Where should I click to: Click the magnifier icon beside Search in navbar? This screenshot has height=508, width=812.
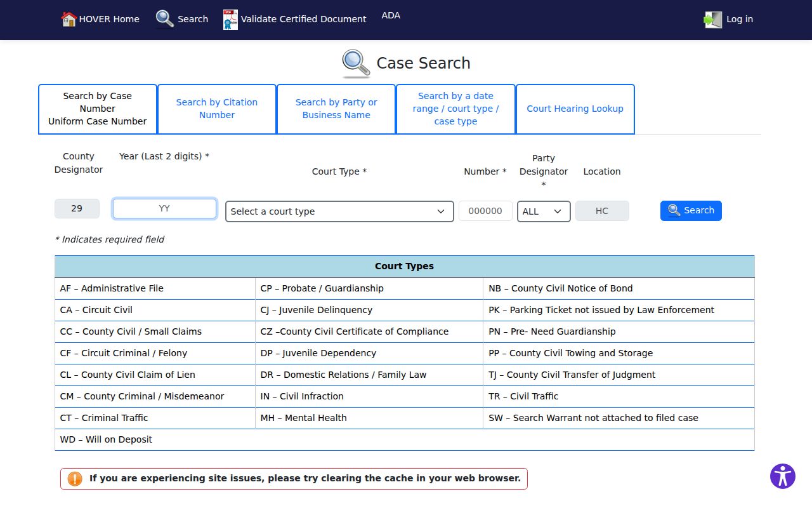point(165,19)
